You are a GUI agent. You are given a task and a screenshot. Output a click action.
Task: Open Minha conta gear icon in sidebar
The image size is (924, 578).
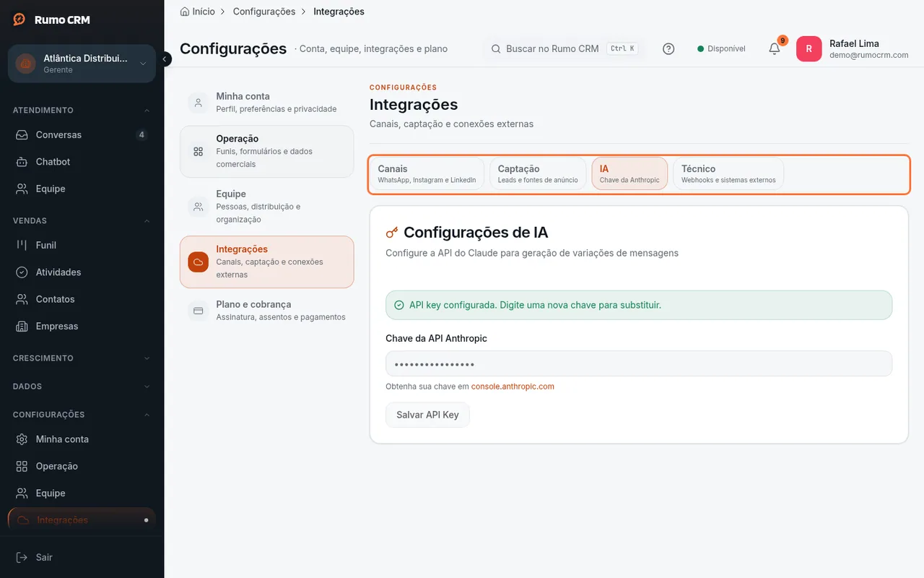click(22, 439)
